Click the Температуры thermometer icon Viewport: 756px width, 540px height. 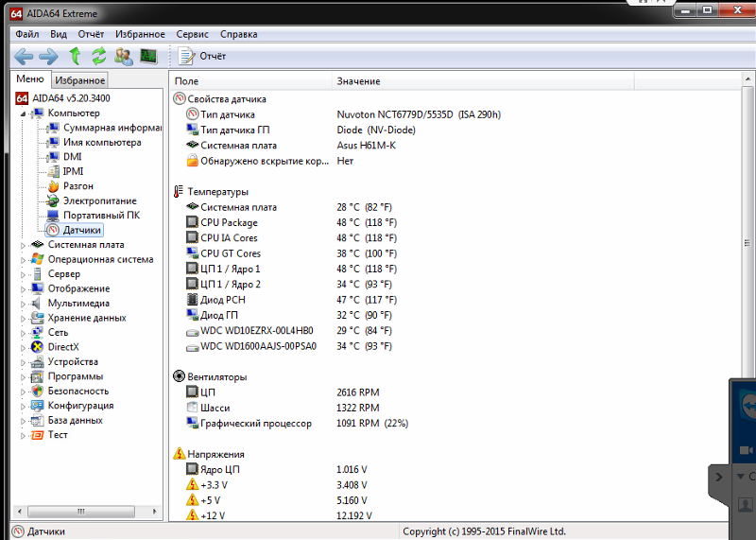point(179,192)
